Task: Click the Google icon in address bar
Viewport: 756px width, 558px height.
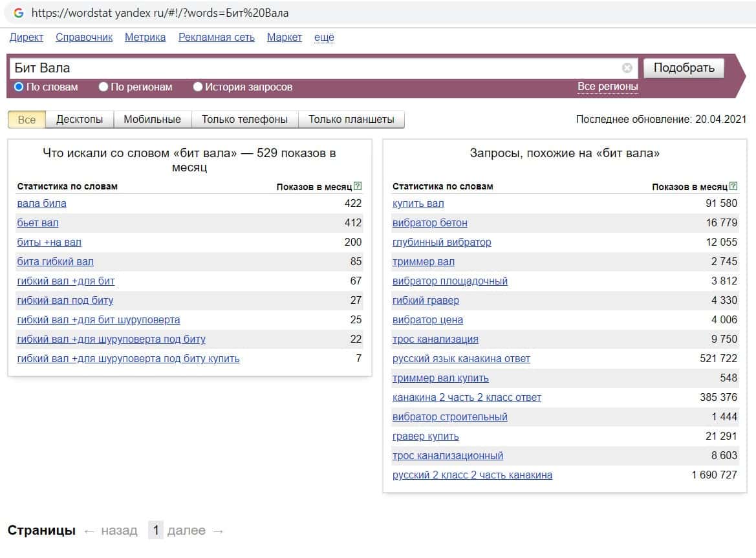Action: point(18,13)
